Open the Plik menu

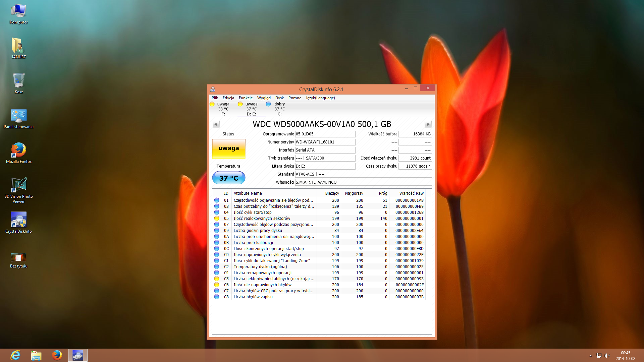[x=215, y=98]
